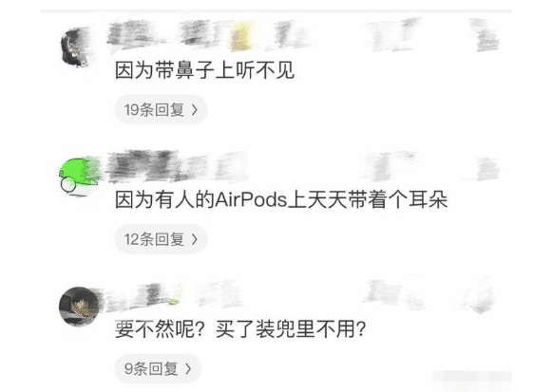Expand the 12条回复 reply thread
This screenshot has width=534, height=392.
tap(161, 239)
